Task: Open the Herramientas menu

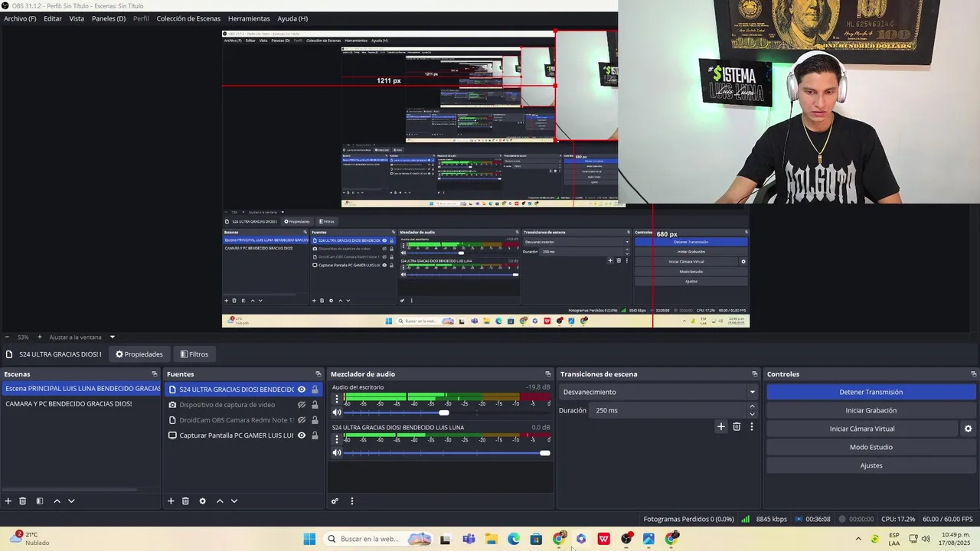Action: (x=249, y=18)
